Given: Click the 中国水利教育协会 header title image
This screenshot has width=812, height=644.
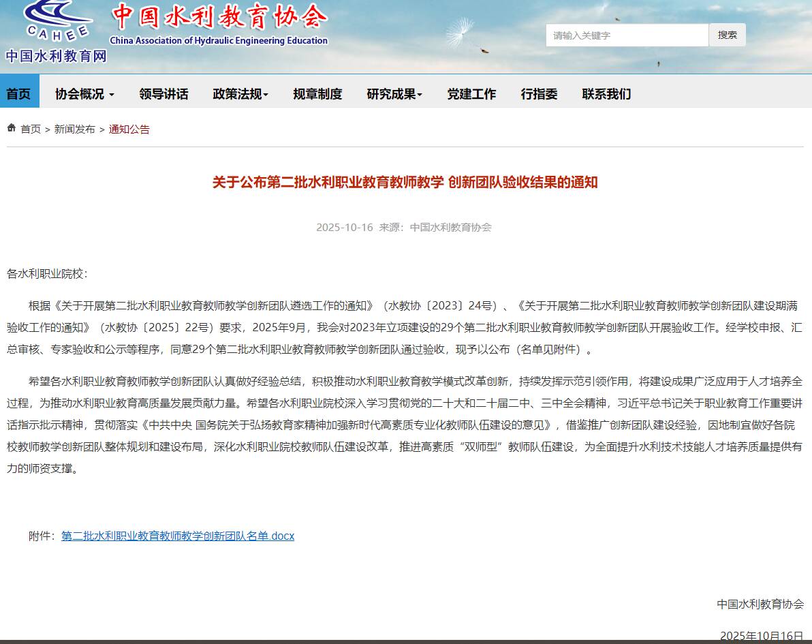Looking at the screenshot, I should point(219,24).
